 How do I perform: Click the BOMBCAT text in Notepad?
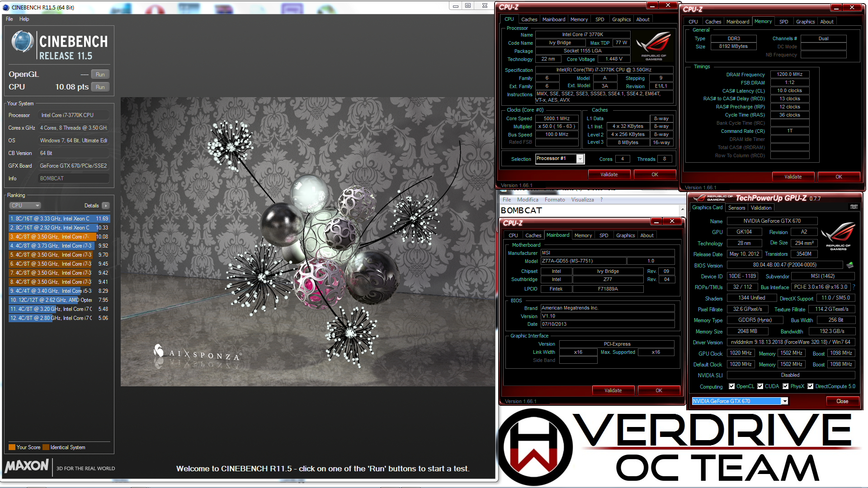pos(521,211)
